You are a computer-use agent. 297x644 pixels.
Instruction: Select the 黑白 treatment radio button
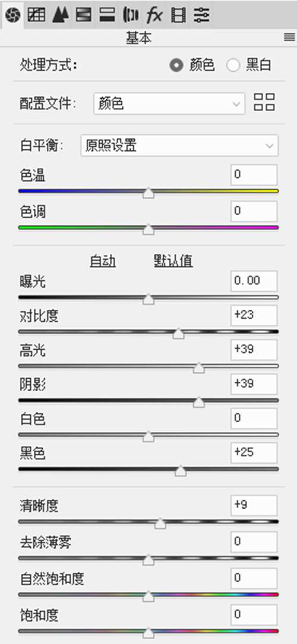233,65
